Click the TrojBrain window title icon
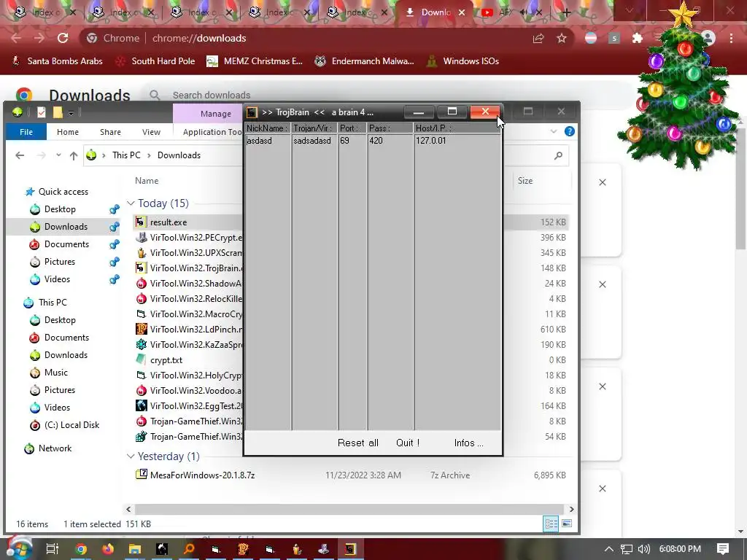The height and width of the screenshot is (560, 747). coord(252,112)
